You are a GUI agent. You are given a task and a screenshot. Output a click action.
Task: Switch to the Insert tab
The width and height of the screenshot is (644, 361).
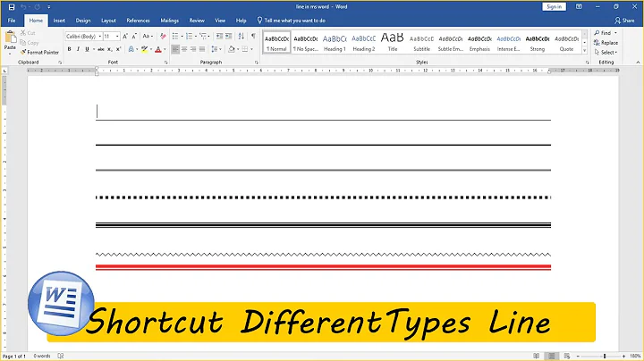[59, 21]
